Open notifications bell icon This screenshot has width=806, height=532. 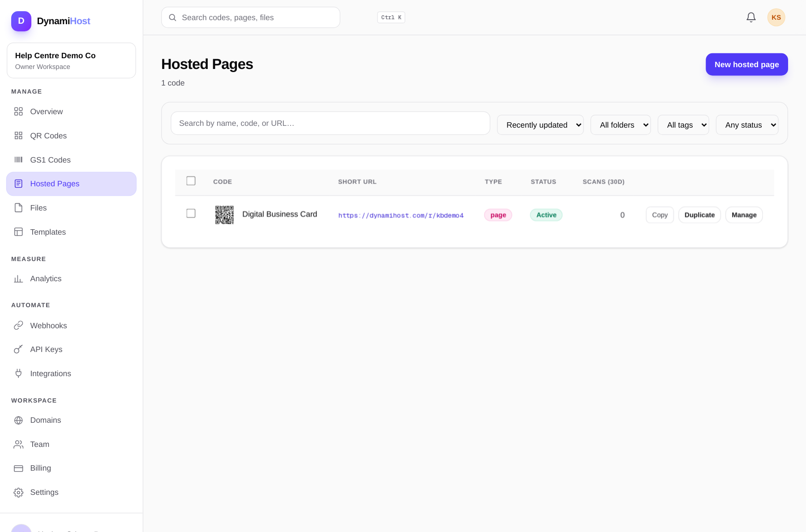pyautogui.click(x=751, y=17)
